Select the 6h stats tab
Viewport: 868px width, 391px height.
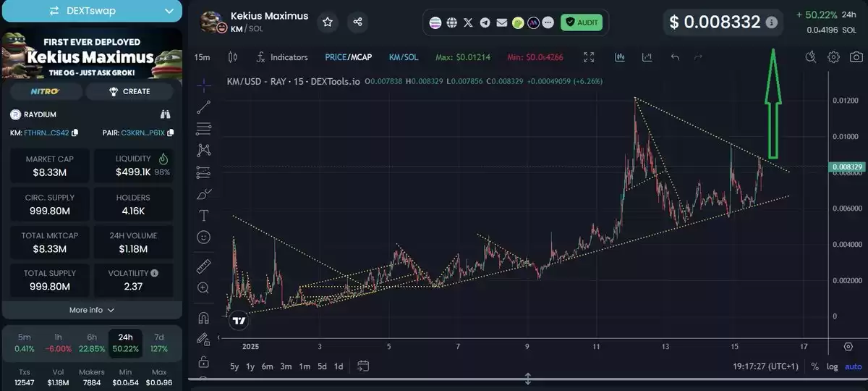91,342
